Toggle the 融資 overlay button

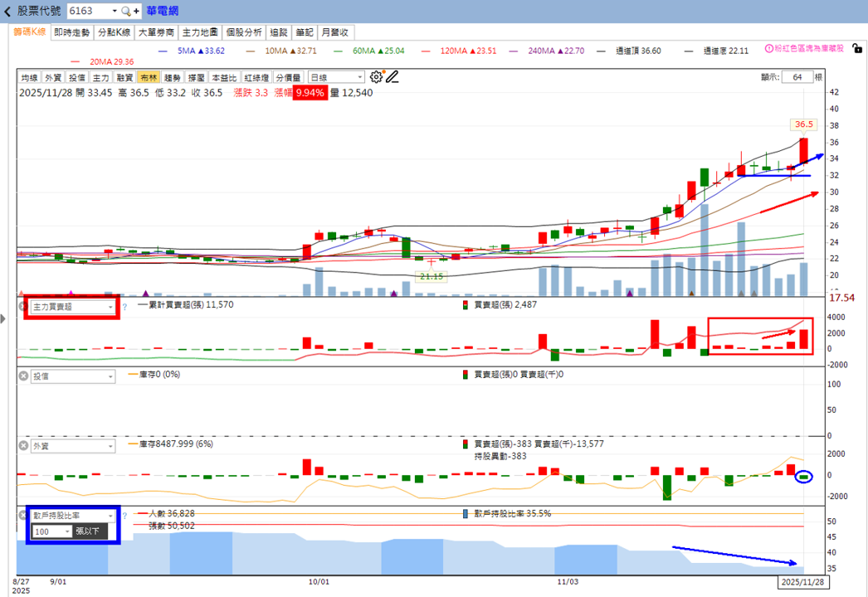click(124, 77)
